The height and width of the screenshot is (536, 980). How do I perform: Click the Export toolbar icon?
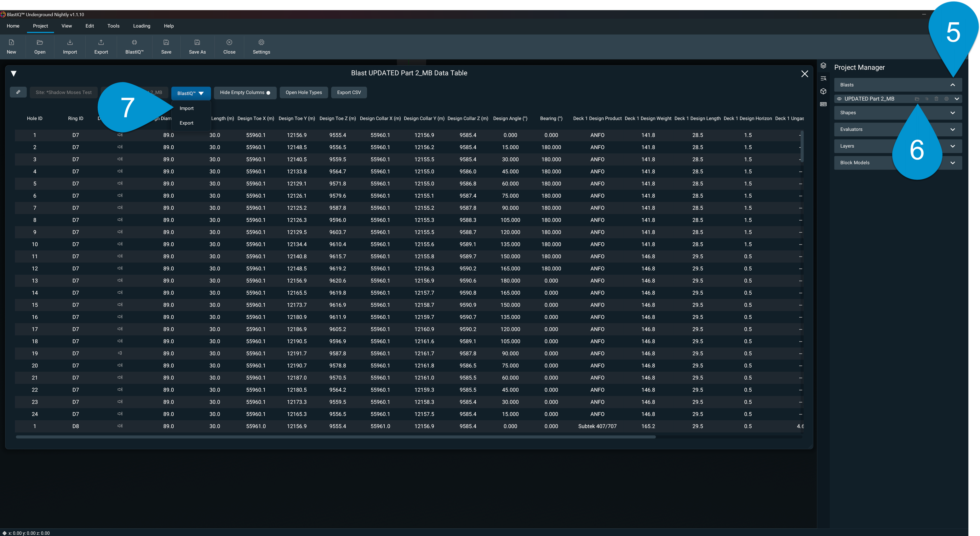pyautogui.click(x=101, y=42)
